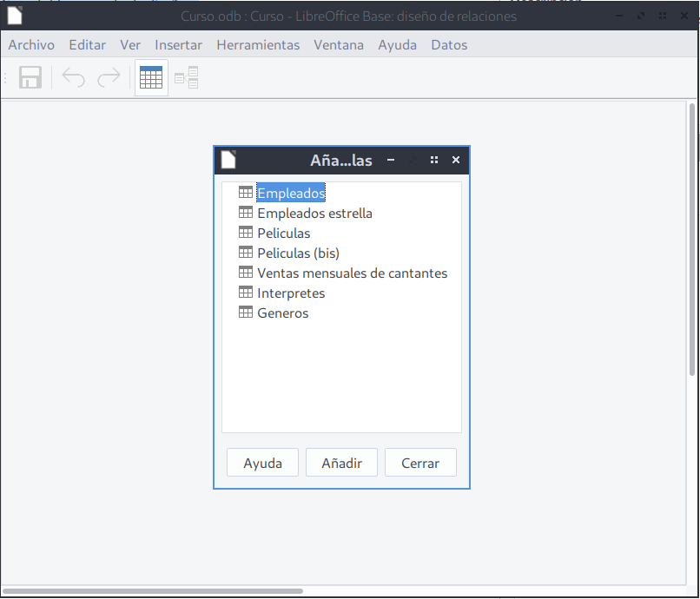Open the Insertar menu

(178, 45)
